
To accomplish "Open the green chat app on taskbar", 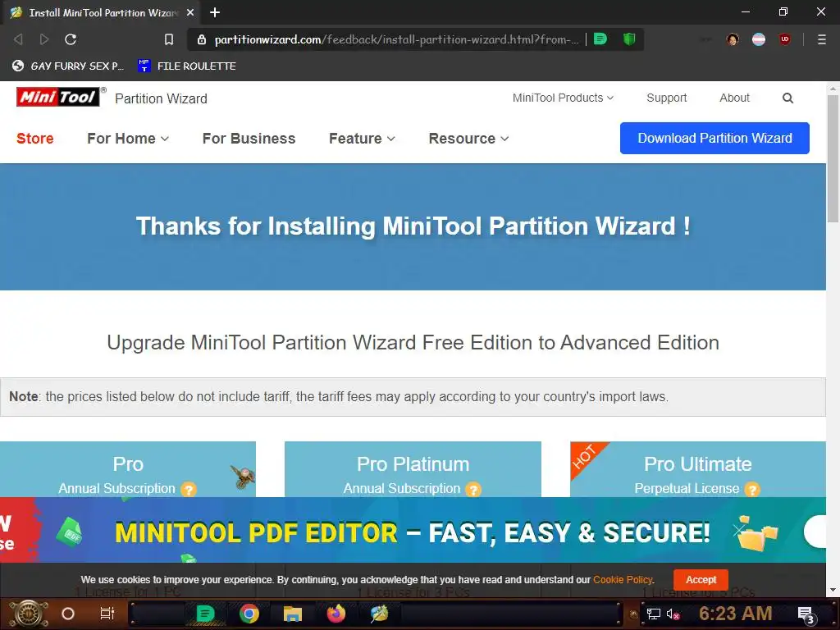I will click(x=205, y=614).
